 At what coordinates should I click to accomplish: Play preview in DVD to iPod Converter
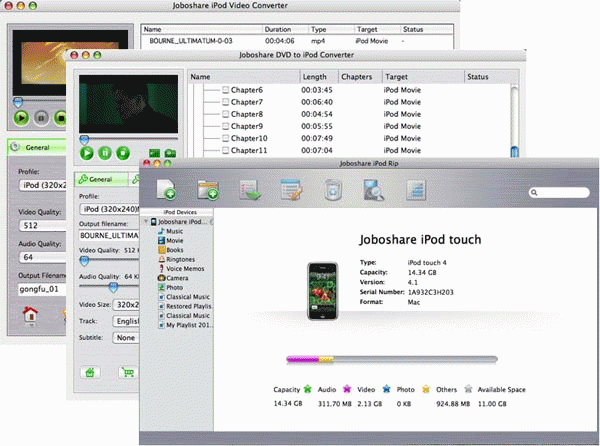point(87,153)
